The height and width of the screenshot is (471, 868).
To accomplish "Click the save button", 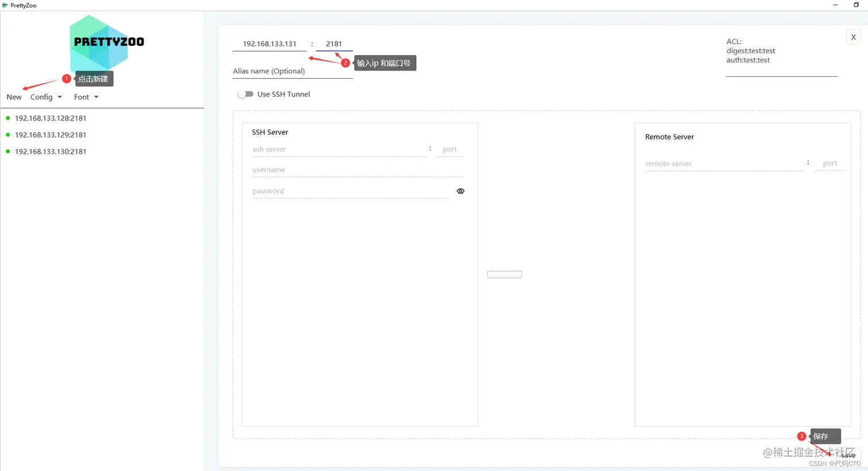I will tap(848, 455).
